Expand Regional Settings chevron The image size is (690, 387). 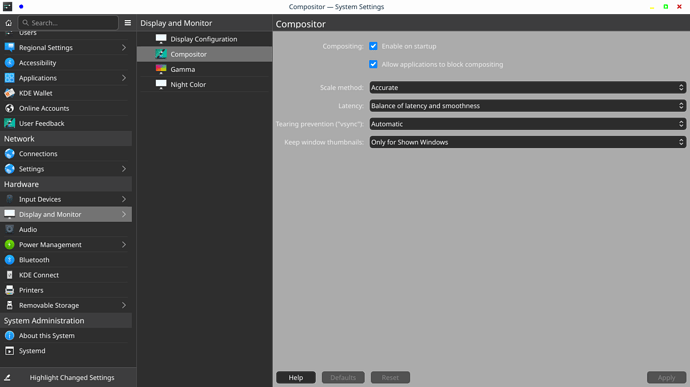click(x=124, y=48)
